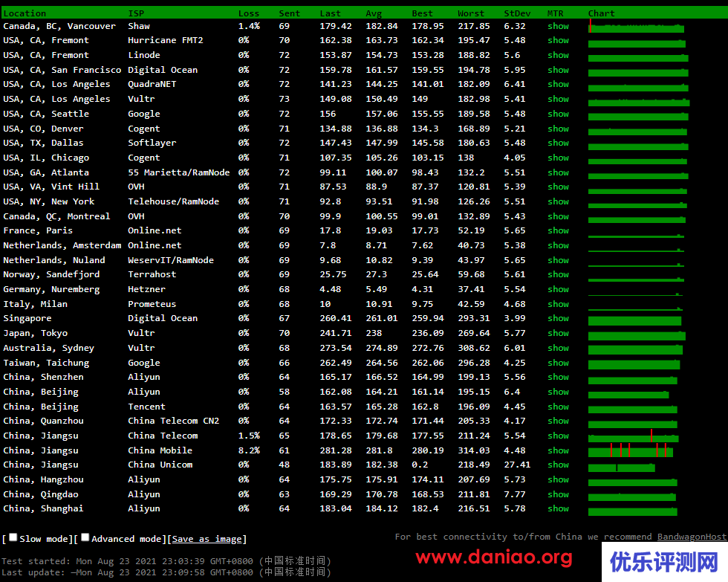Select the 27.41 StDev value
728x582 pixels.
[x=517, y=465]
